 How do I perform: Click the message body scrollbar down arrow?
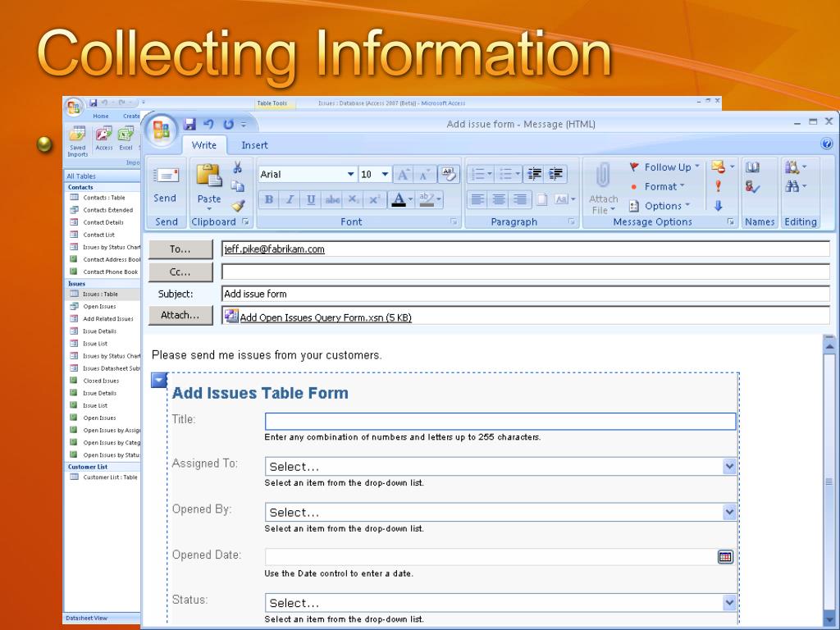coord(829,619)
